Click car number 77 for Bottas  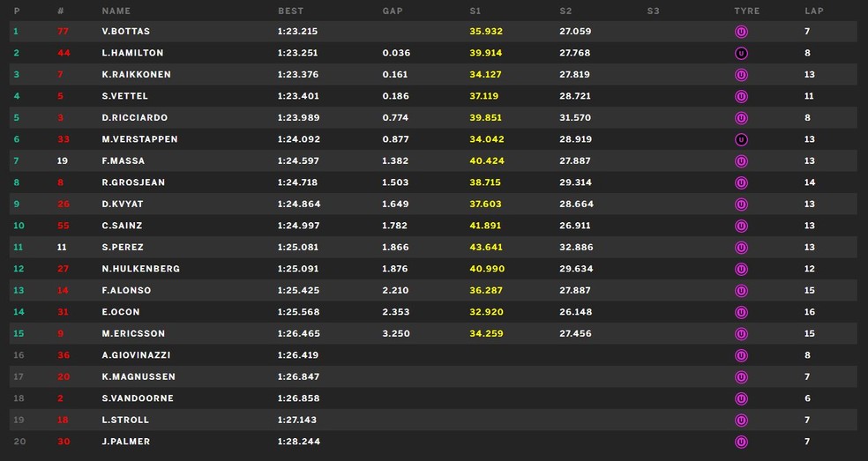point(63,32)
